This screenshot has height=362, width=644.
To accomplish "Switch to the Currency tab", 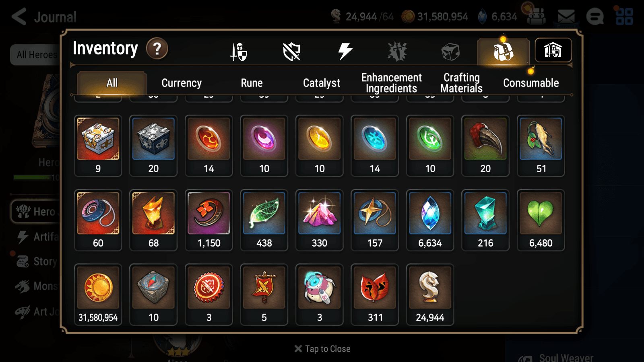I will pos(182,83).
